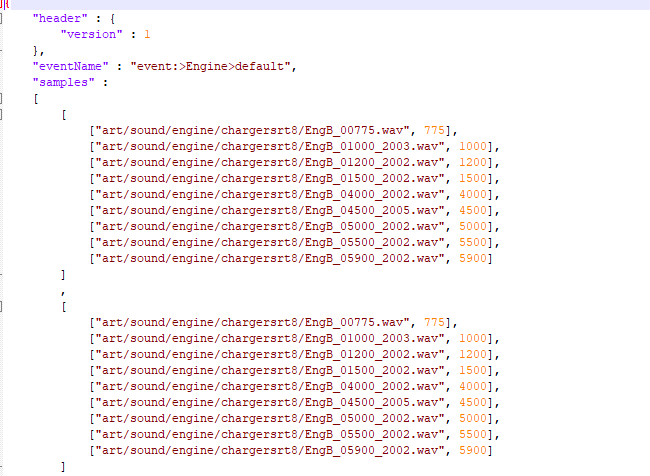This screenshot has height=476, width=650.
Task: Click the value 4000 in first samples array
Action: [x=473, y=194]
